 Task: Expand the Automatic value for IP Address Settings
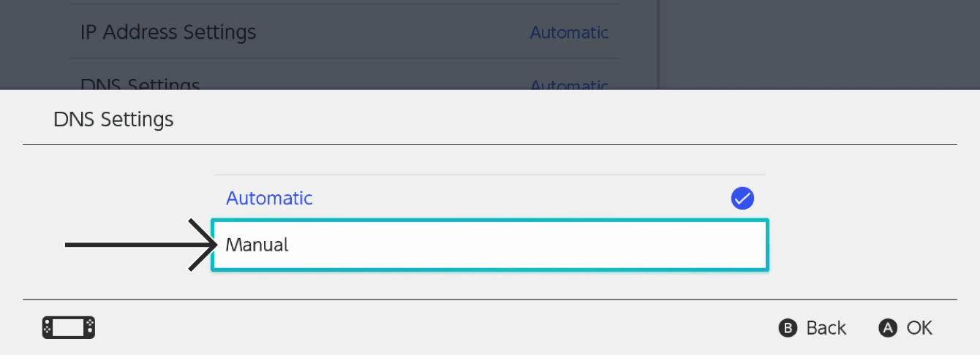click(569, 32)
